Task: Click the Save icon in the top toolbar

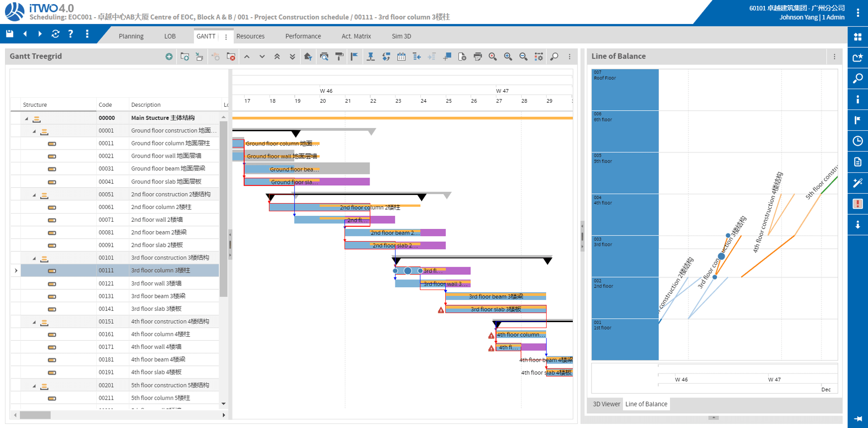Action: (x=10, y=34)
